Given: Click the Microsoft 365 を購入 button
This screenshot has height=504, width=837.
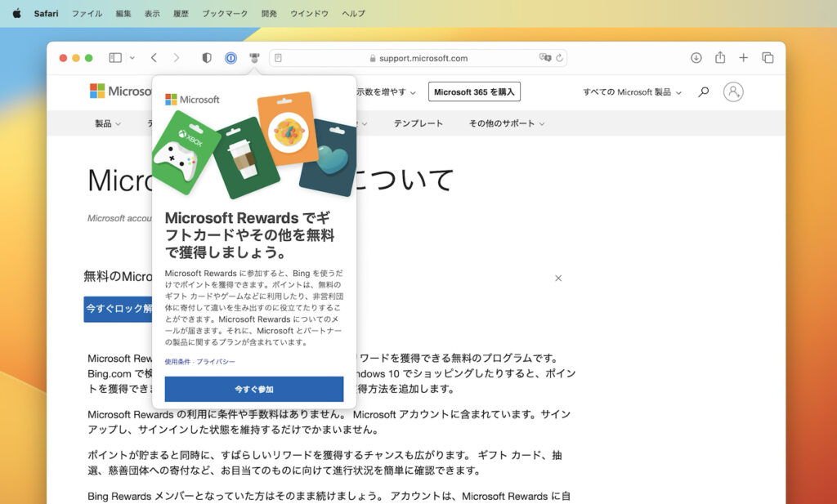Looking at the screenshot, I should (x=474, y=91).
